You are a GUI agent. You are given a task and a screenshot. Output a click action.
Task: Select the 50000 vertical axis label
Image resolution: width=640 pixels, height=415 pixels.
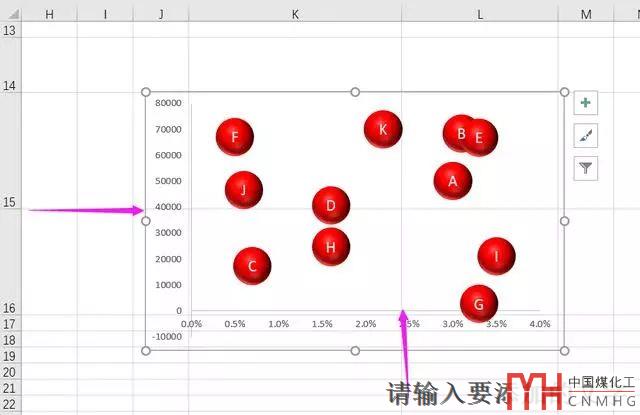(168, 181)
